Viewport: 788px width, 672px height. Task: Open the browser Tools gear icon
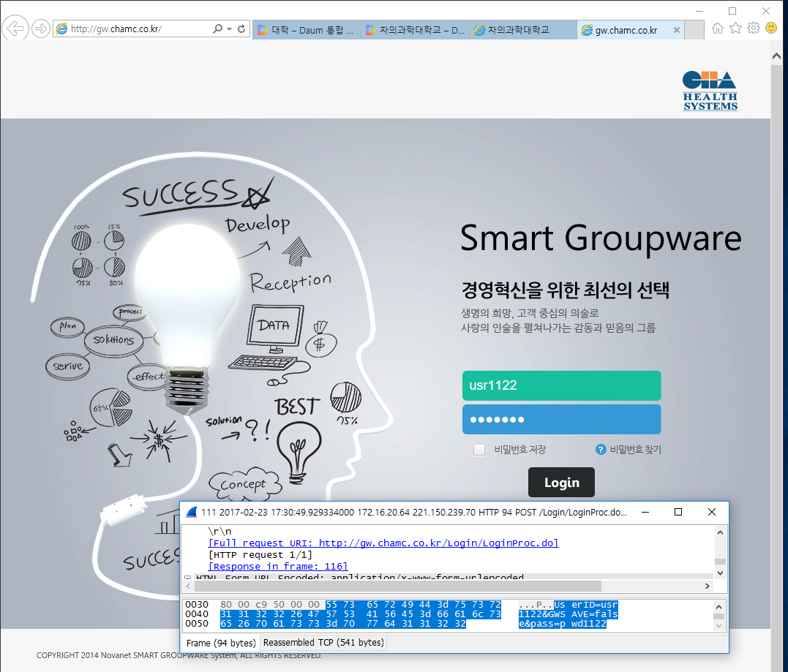click(754, 28)
